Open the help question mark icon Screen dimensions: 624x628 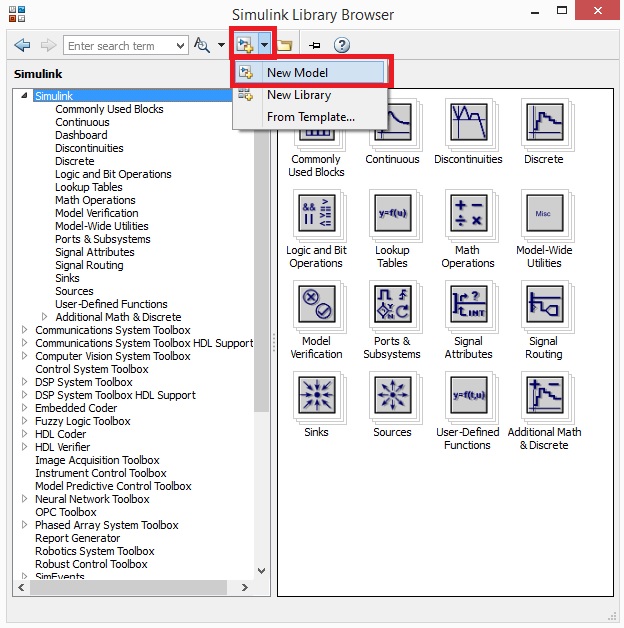342,45
